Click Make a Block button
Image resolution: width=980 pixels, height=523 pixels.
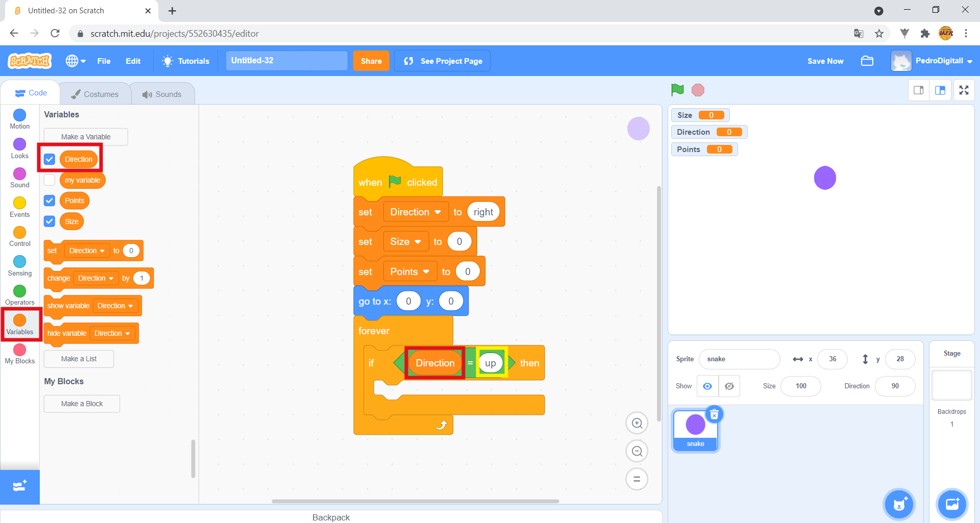click(x=82, y=404)
